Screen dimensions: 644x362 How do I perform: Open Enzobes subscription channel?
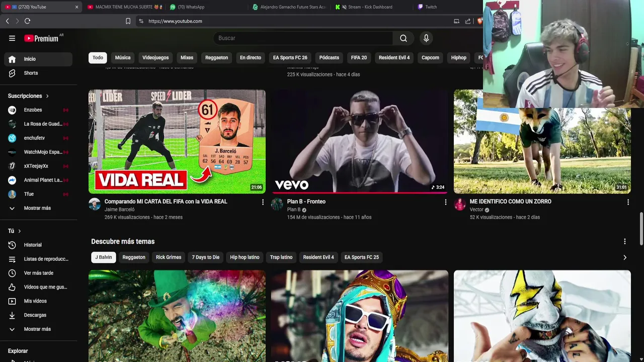[38, 110]
